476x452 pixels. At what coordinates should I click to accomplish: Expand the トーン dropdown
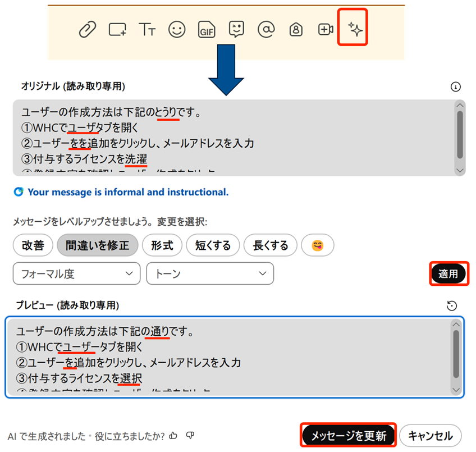[210, 274]
